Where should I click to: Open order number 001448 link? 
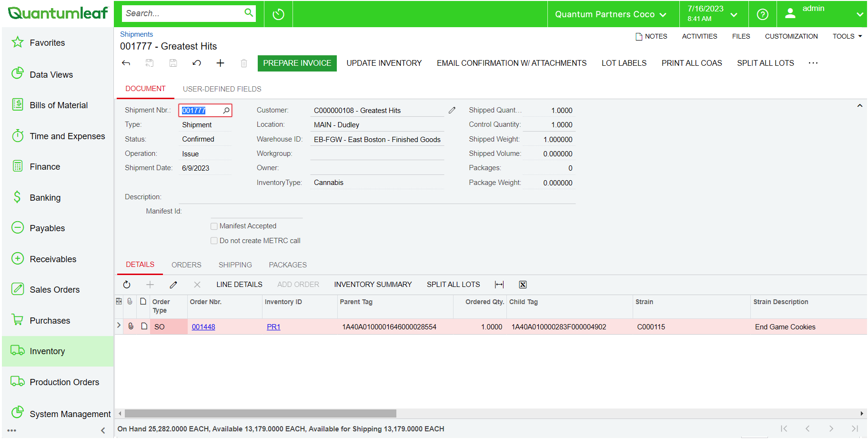203,327
